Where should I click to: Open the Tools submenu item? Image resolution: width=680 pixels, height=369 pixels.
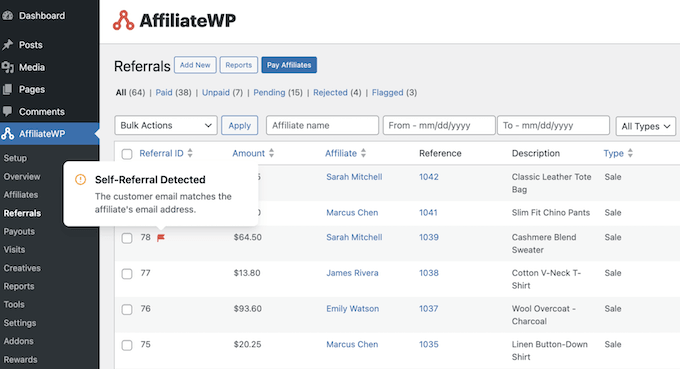tap(14, 304)
